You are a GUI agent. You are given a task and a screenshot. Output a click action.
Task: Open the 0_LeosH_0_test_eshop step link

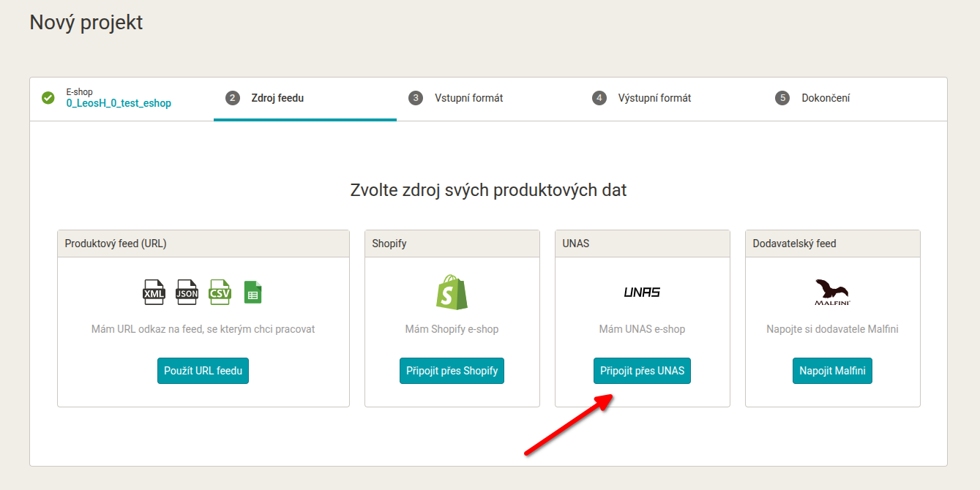(x=119, y=104)
